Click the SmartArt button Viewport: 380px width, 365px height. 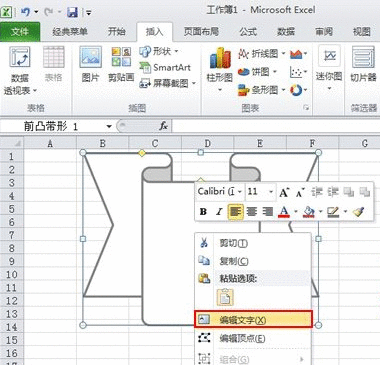[x=165, y=68]
